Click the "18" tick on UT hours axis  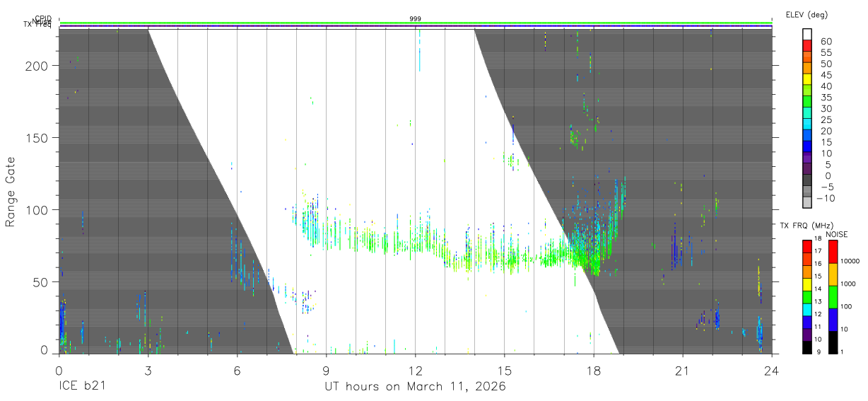click(x=593, y=371)
